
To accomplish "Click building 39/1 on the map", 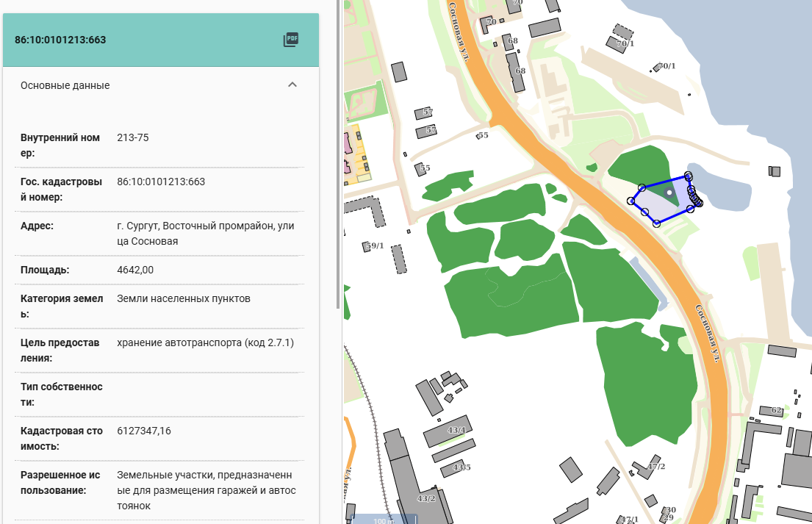I will [367, 246].
